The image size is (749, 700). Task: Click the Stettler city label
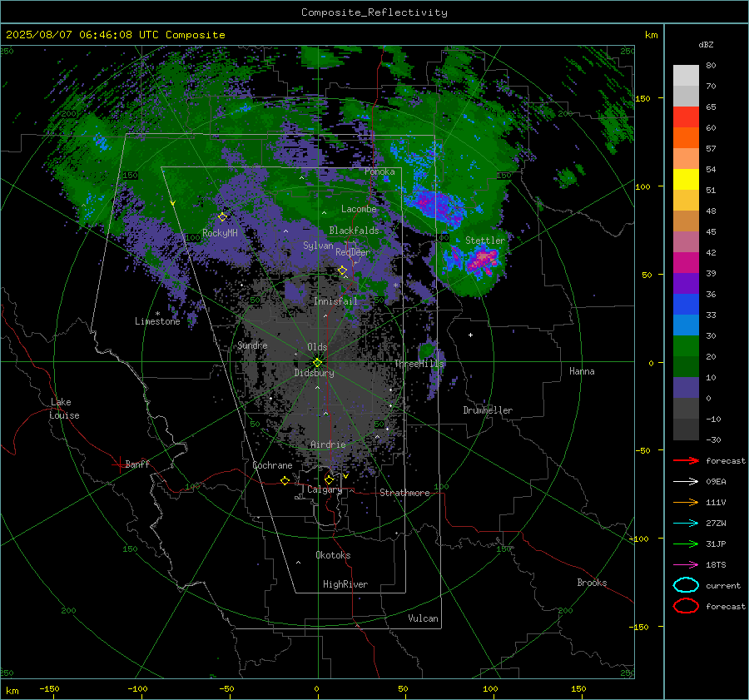[x=485, y=241]
